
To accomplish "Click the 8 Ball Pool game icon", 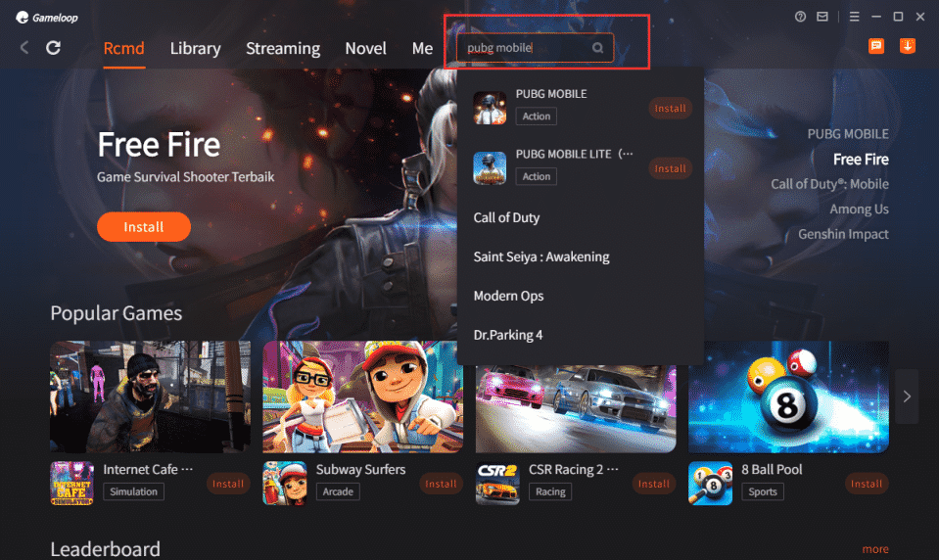I will click(710, 484).
